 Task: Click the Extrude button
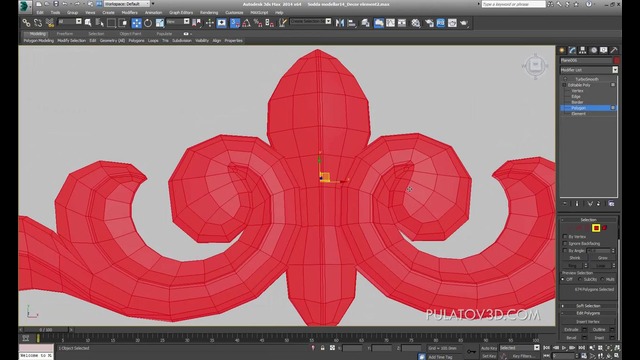pyautogui.click(x=571, y=330)
